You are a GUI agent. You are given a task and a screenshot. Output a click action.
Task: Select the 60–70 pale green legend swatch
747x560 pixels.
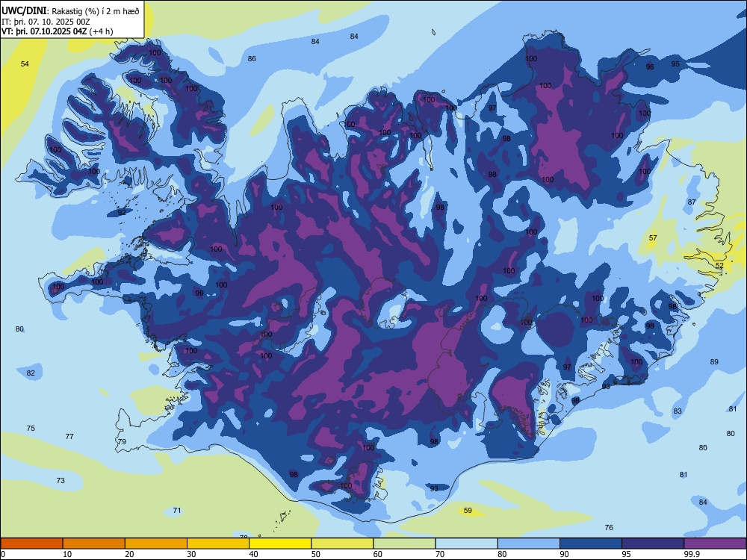coord(404,544)
